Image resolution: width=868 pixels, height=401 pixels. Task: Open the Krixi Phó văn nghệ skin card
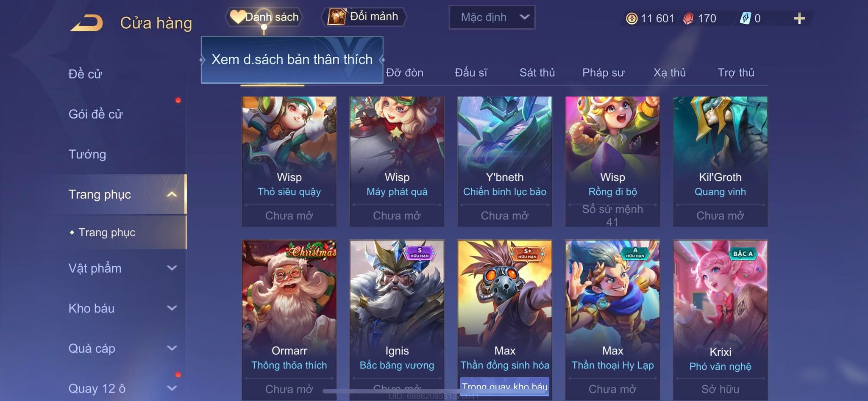[x=720, y=320]
